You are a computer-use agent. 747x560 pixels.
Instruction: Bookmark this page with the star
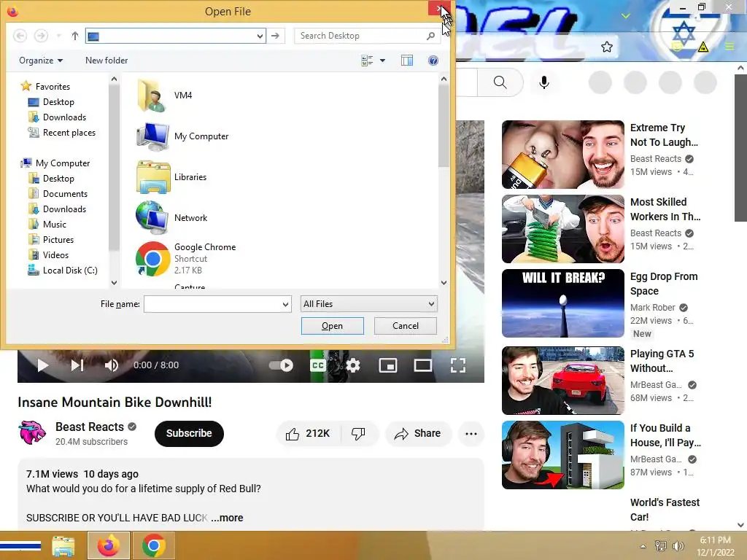(606, 47)
